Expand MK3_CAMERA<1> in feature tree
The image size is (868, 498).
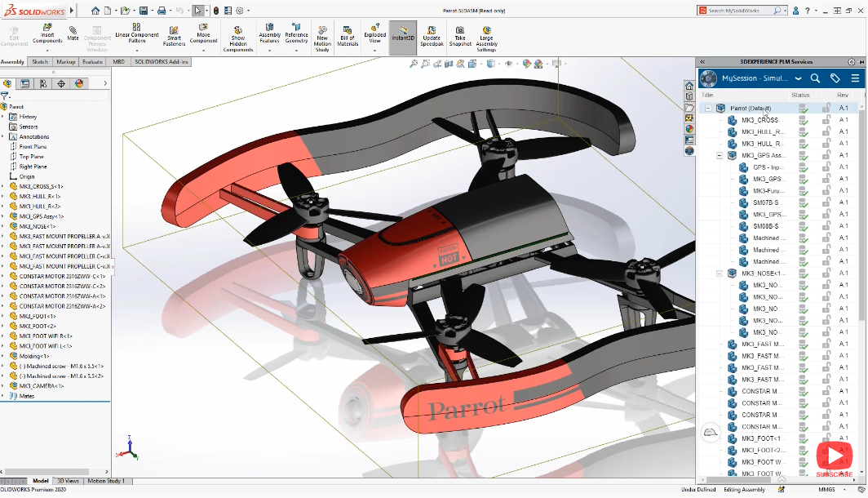pos(2,386)
